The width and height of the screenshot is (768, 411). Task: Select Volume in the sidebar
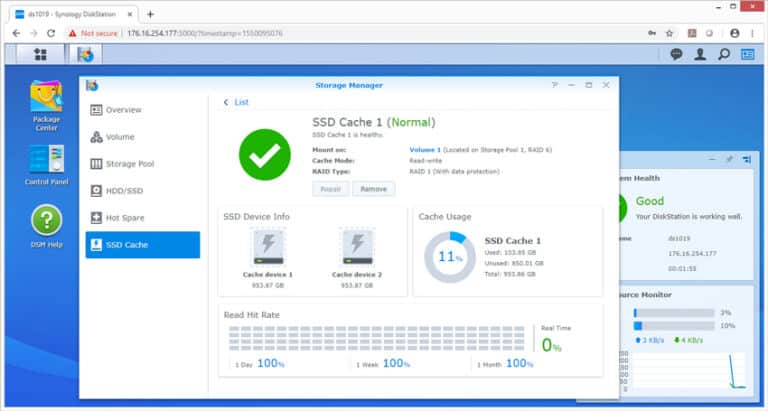(143, 137)
